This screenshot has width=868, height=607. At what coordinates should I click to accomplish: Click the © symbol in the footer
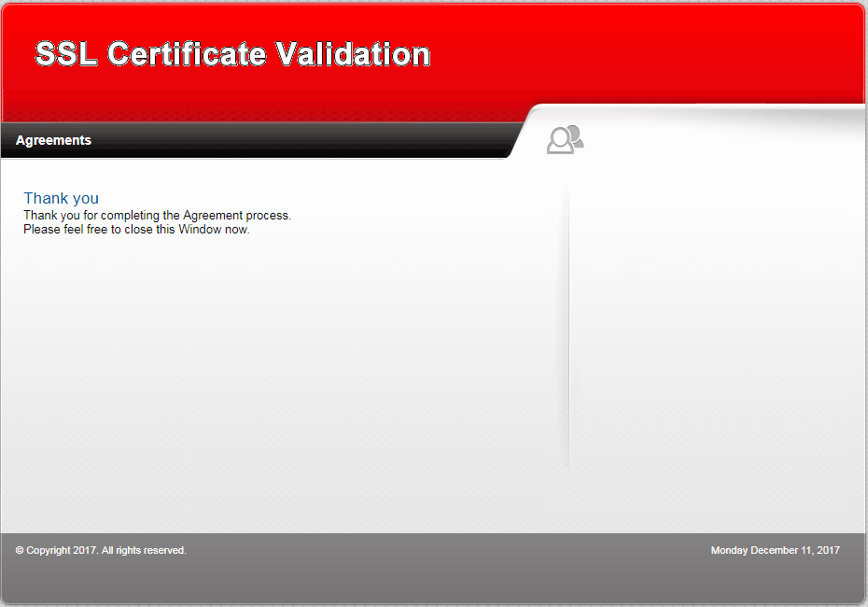pyautogui.click(x=20, y=550)
